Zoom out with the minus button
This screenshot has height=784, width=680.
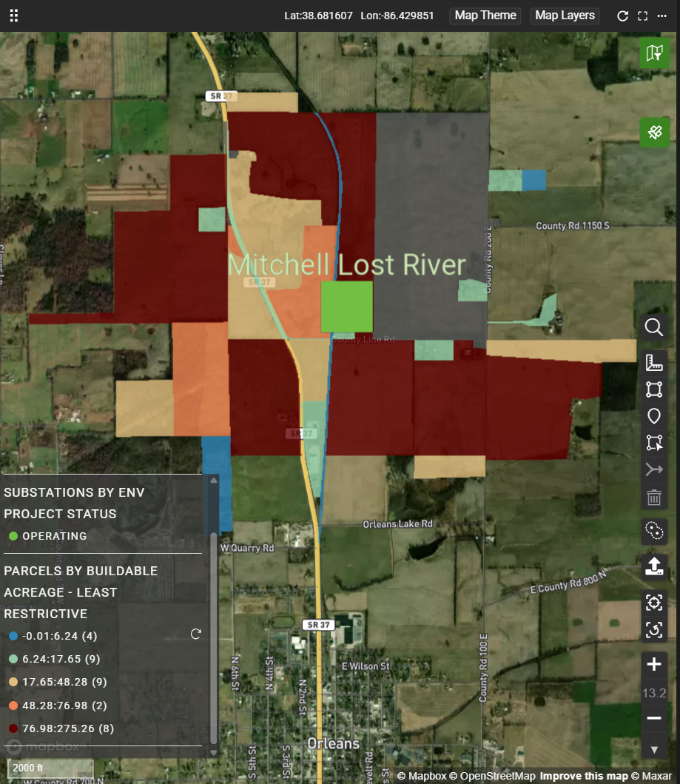tap(653, 717)
